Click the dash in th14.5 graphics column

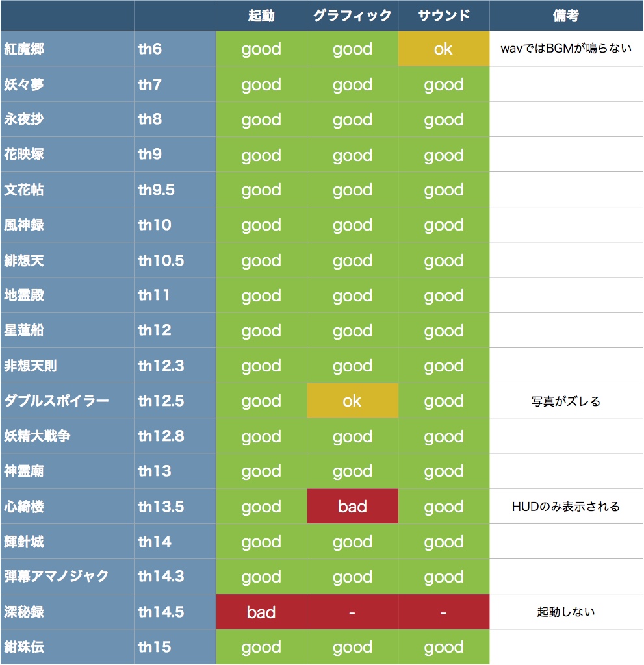point(352,612)
